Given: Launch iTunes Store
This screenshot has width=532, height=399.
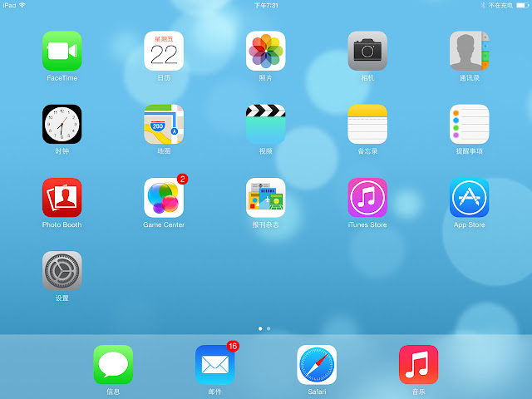Looking at the screenshot, I should pos(367,198).
